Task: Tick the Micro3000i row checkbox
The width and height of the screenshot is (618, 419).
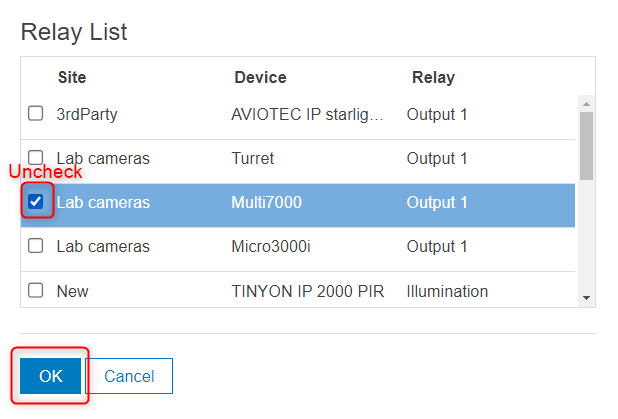Action: (x=36, y=246)
